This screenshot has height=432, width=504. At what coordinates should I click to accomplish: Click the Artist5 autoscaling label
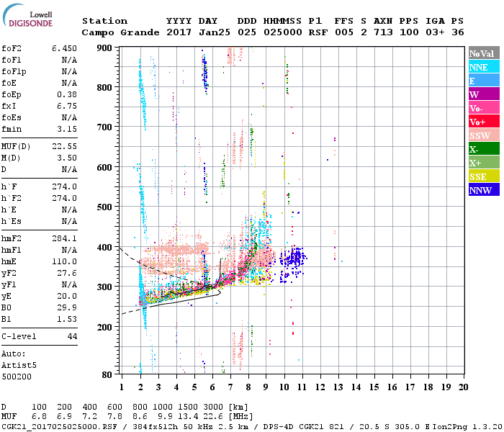click(18, 365)
